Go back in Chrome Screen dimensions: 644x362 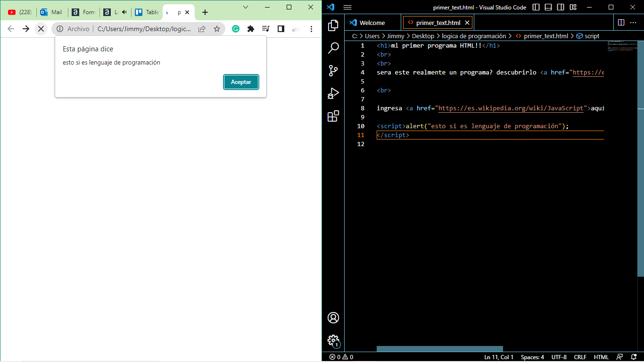[11, 29]
